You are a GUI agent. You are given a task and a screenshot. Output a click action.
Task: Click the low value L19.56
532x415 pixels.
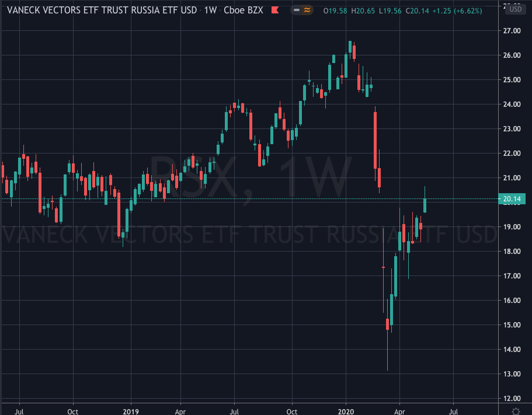[x=390, y=11]
